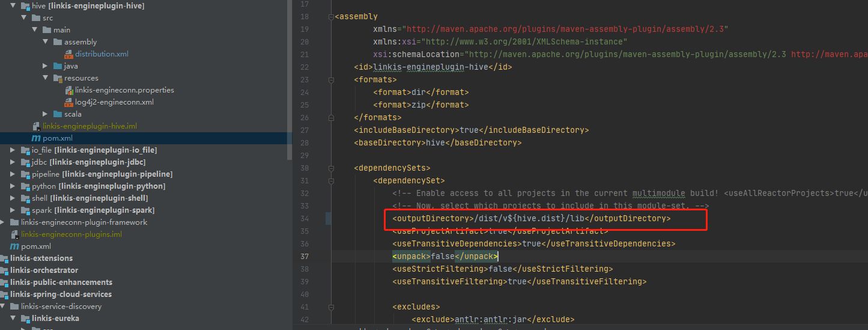Select linkis-extensions in the project tree
868x330 pixels.
[x=41, y=258]
